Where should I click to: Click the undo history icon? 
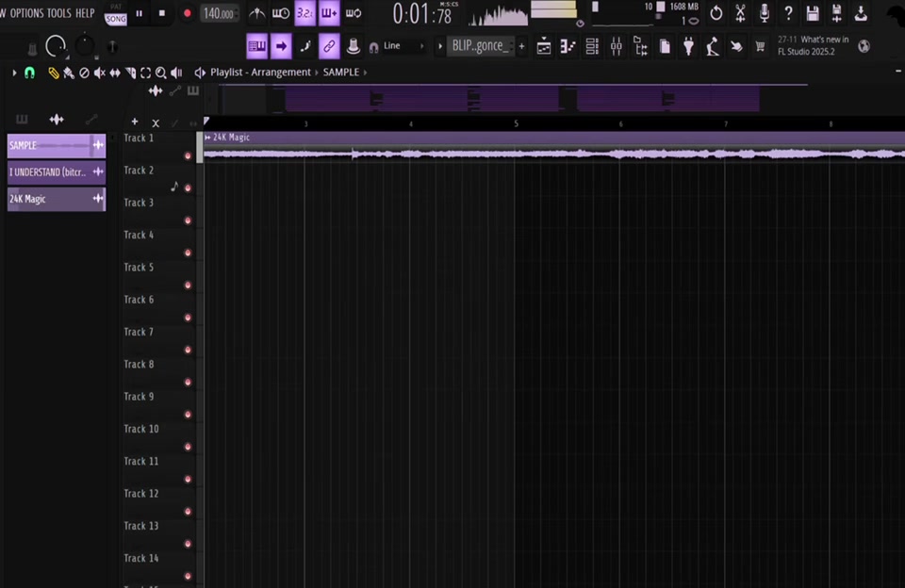[x=716, y=13]
